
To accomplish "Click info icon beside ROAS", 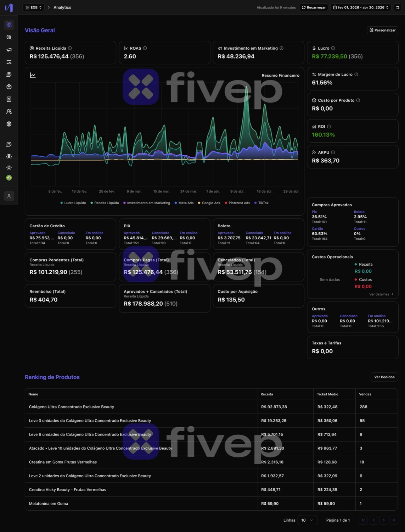I will 145,48.
